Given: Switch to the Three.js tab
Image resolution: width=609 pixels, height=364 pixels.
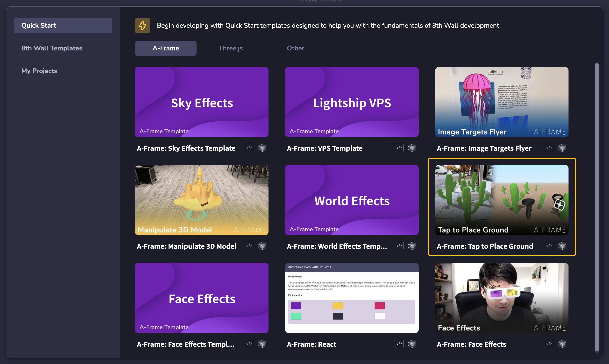Looking at the screenshot, I should click(x=230, y=48).
